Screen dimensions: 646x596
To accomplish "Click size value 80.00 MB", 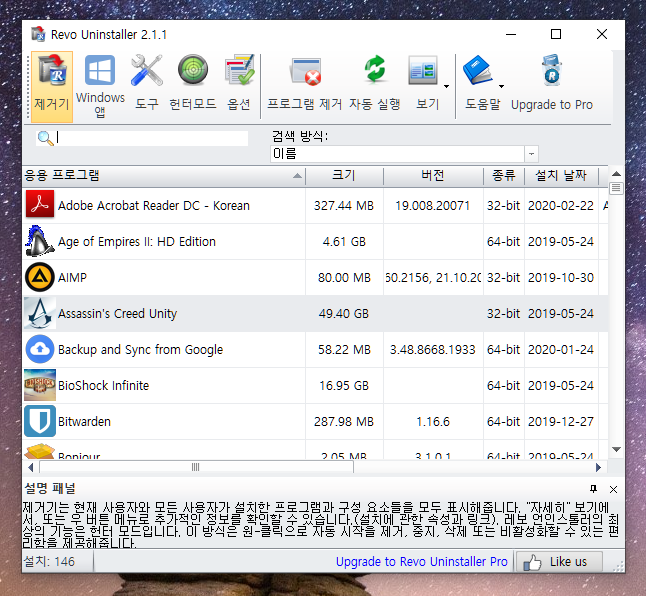I will coord(344,277).
